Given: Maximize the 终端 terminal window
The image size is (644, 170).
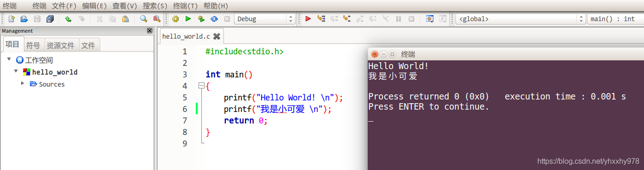Looking at the screenshot, I should coord(392,54).
